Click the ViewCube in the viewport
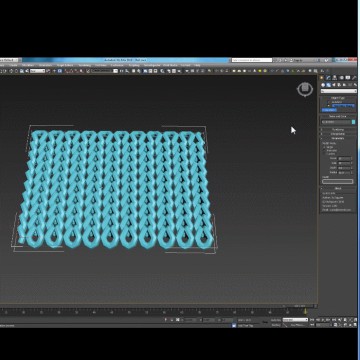 click(305, 89)
